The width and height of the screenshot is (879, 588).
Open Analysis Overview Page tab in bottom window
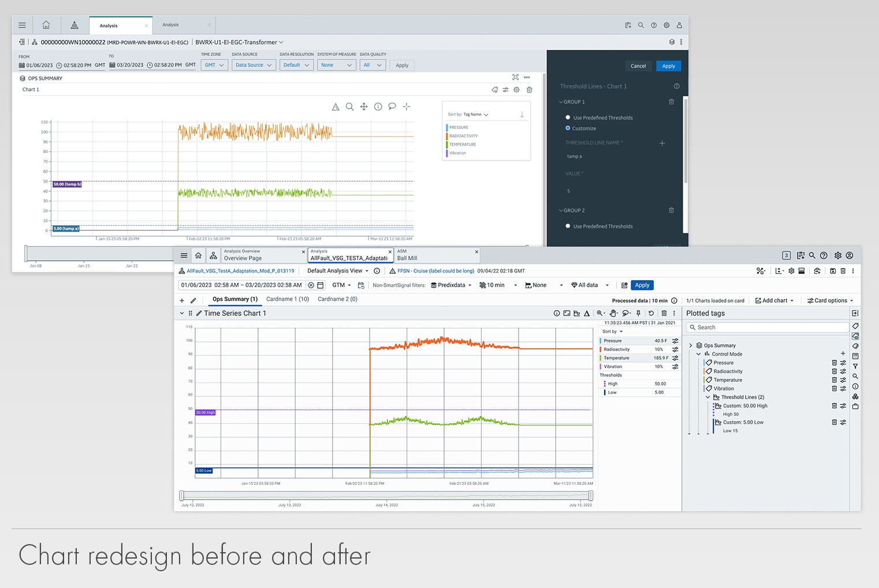pyautogui.click(x=263, y=255)
